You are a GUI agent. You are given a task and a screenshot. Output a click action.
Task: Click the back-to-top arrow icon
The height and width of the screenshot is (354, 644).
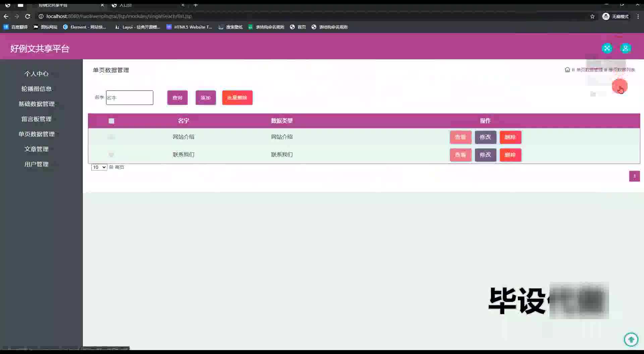tap(631, 339)
